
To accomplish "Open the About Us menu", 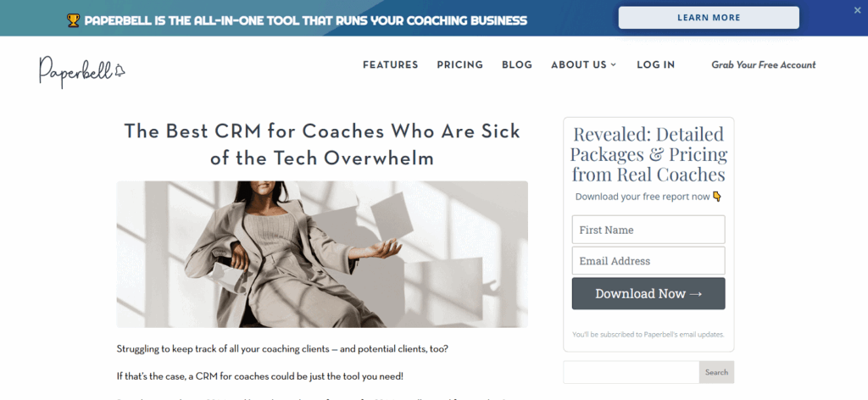I will coord(578,64).
